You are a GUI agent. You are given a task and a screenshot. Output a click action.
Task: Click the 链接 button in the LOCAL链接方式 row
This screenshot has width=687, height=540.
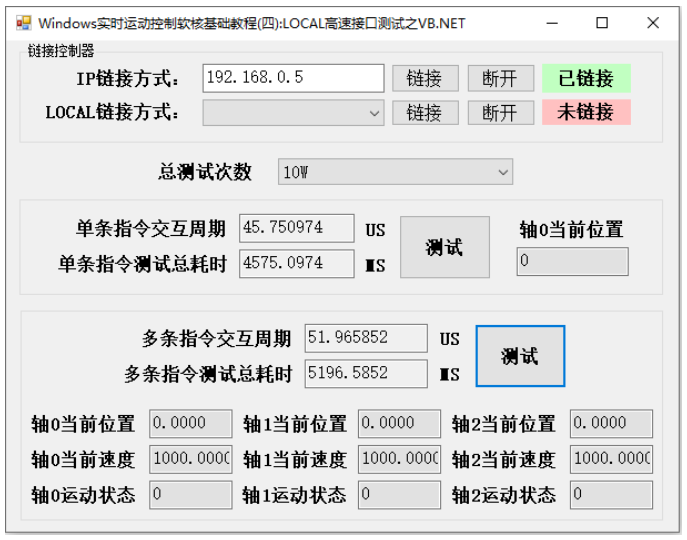[x=425, y=113]
